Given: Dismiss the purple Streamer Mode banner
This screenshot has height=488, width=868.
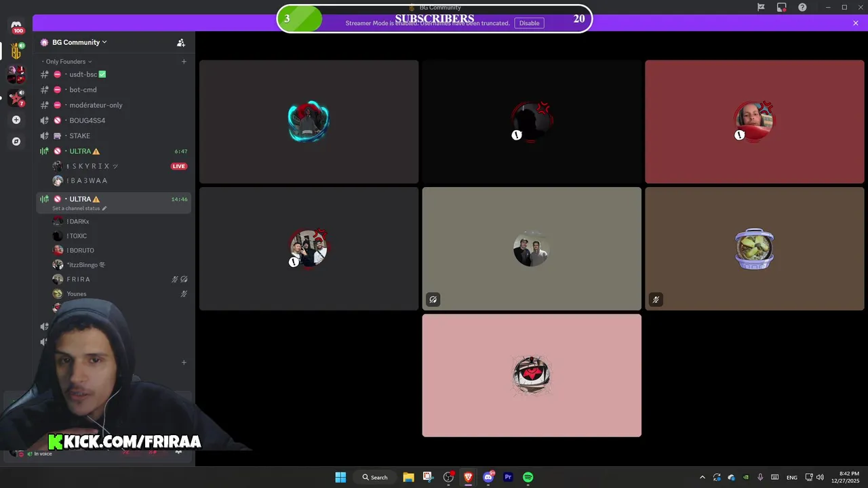Looking at the screenshot, I should 856,23.
